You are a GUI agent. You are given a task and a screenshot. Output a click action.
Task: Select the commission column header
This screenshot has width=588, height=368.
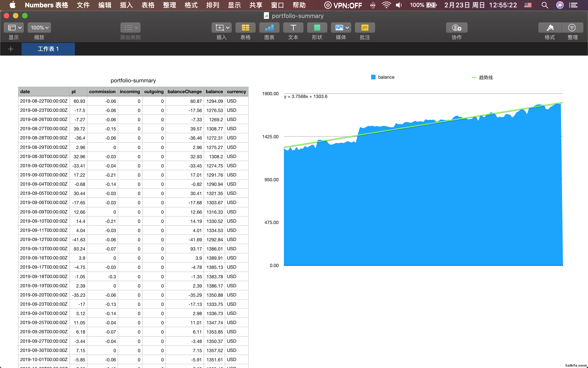(x=102, y=92)
